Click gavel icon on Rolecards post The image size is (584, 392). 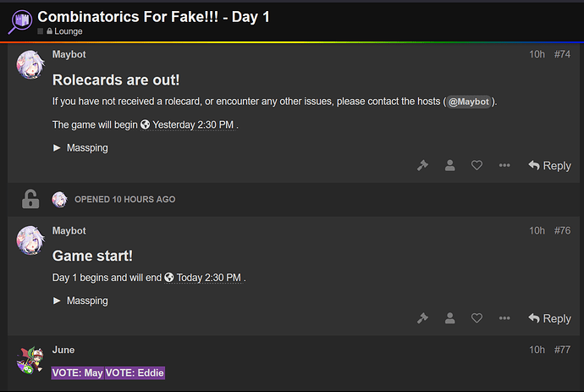422,165
